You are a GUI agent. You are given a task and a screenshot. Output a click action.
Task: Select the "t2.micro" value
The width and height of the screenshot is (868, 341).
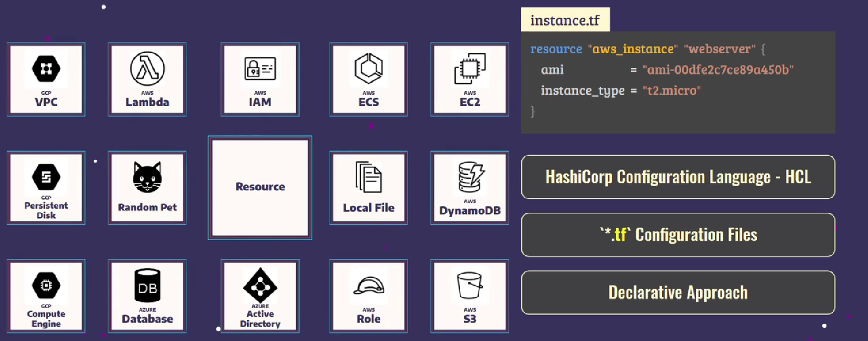coord(672,90)
